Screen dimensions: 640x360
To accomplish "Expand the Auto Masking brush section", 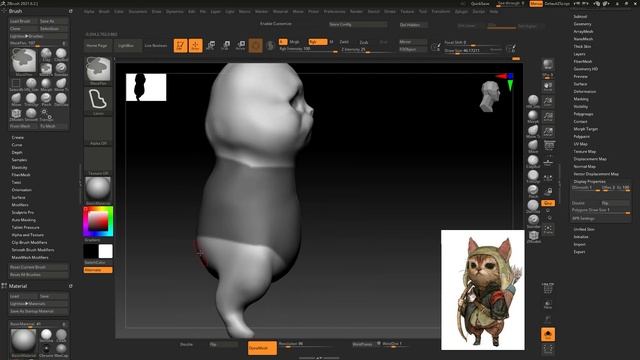I will click(24, 220).
